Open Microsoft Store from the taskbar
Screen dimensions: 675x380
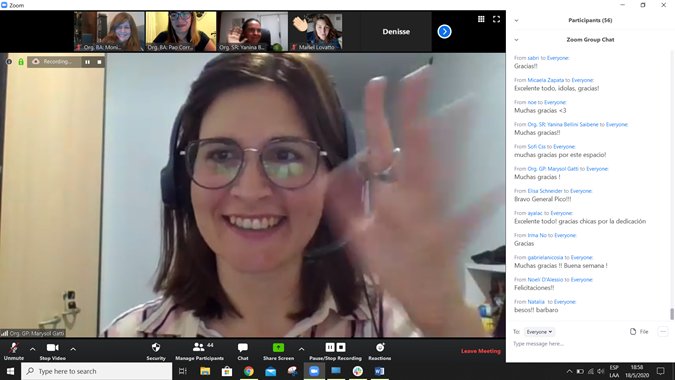227,371
